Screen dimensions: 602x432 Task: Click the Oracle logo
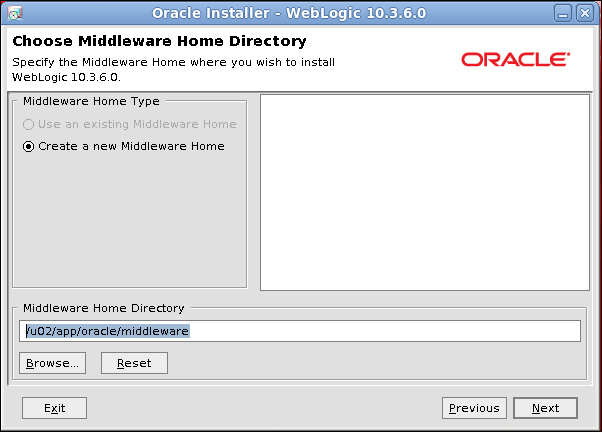tap(516, 60)
